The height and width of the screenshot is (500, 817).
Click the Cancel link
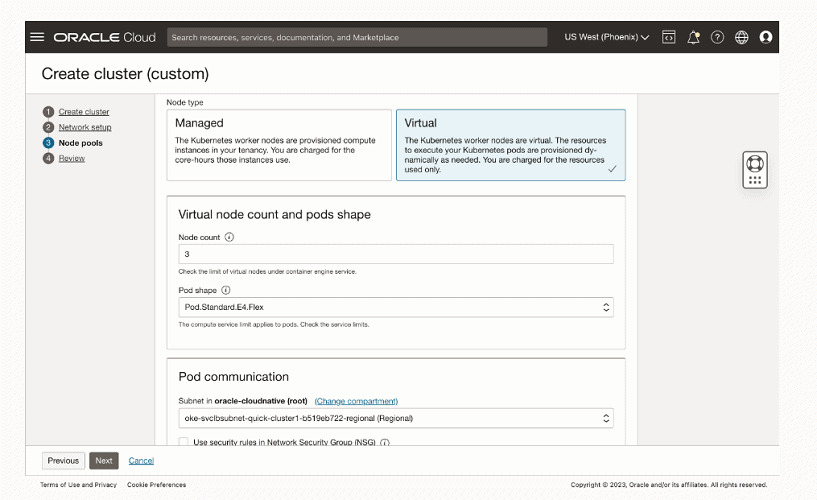point(141,460)
